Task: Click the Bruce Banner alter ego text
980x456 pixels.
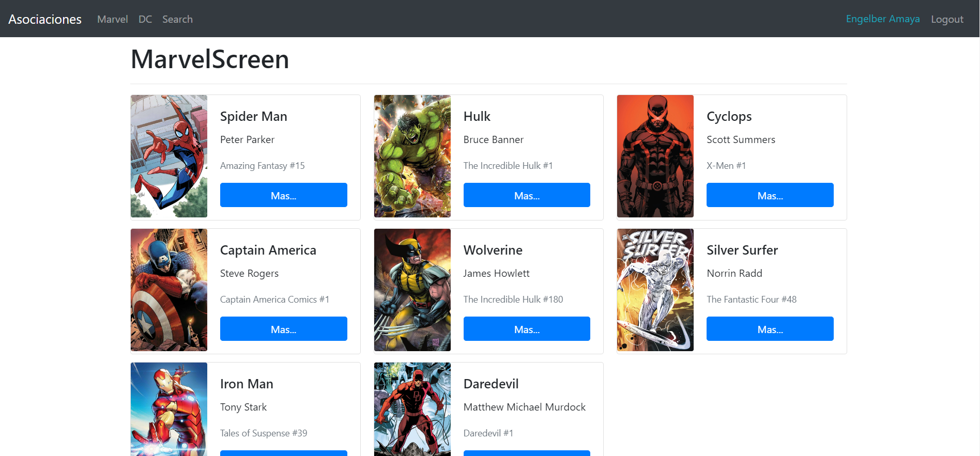Action: coord(494,139)
